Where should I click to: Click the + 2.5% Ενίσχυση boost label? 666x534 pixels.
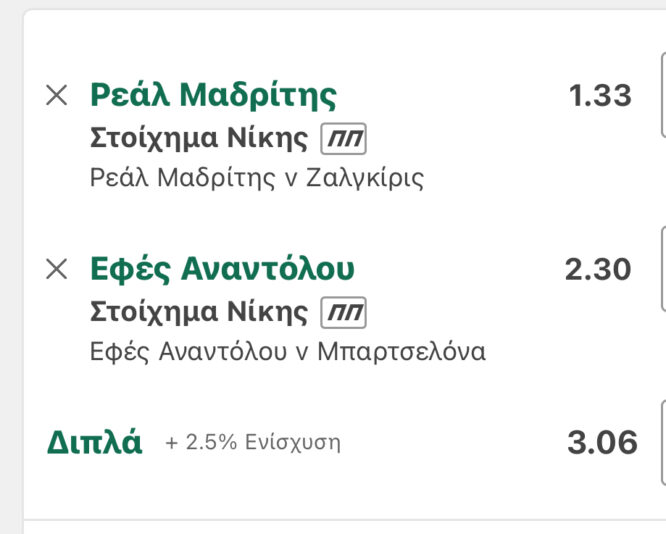pyautogui.click(x=252, y=443)
